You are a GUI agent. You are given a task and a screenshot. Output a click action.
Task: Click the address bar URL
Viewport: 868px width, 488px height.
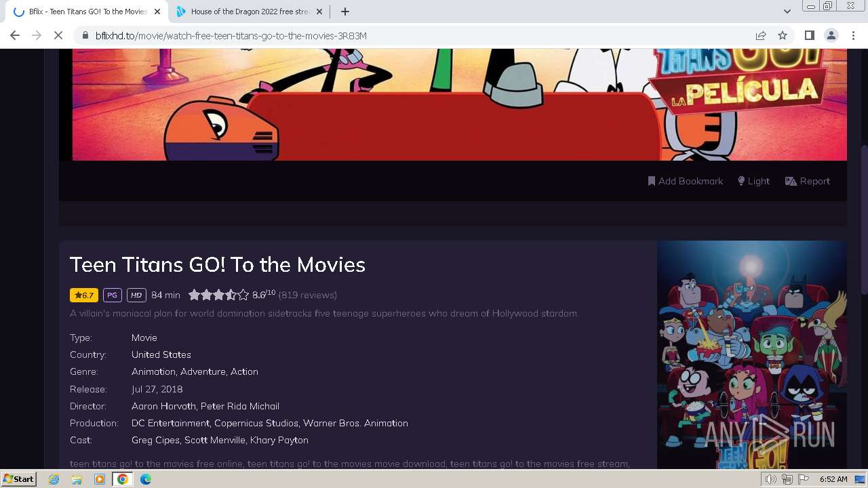point(231,36)
